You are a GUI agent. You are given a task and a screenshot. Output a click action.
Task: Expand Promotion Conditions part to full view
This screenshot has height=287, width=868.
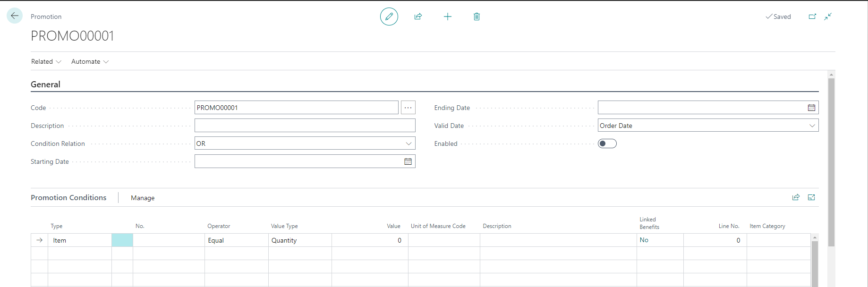811,197
